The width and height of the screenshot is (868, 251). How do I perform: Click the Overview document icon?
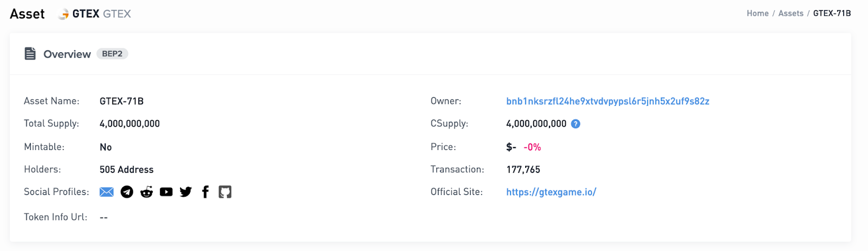point(30,54)
